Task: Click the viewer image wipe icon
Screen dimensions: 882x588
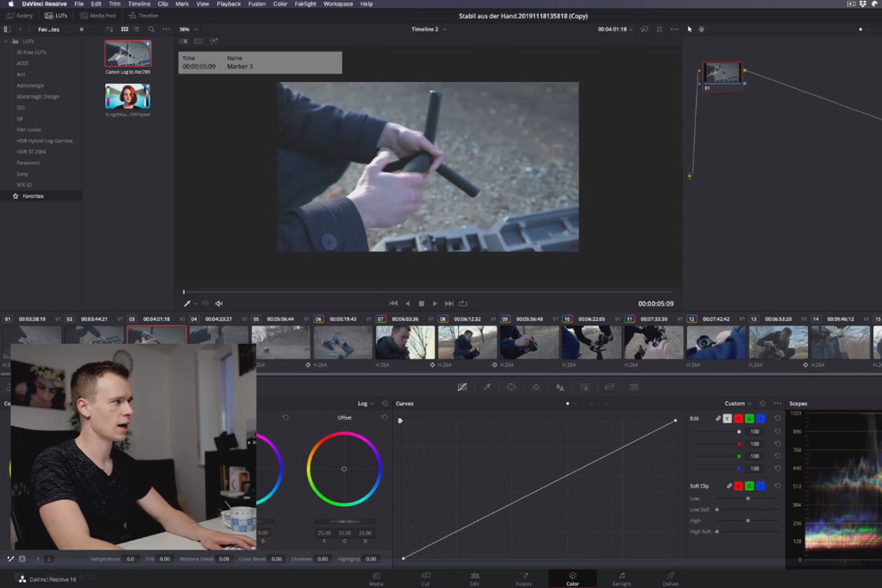Action: point(184,41)
